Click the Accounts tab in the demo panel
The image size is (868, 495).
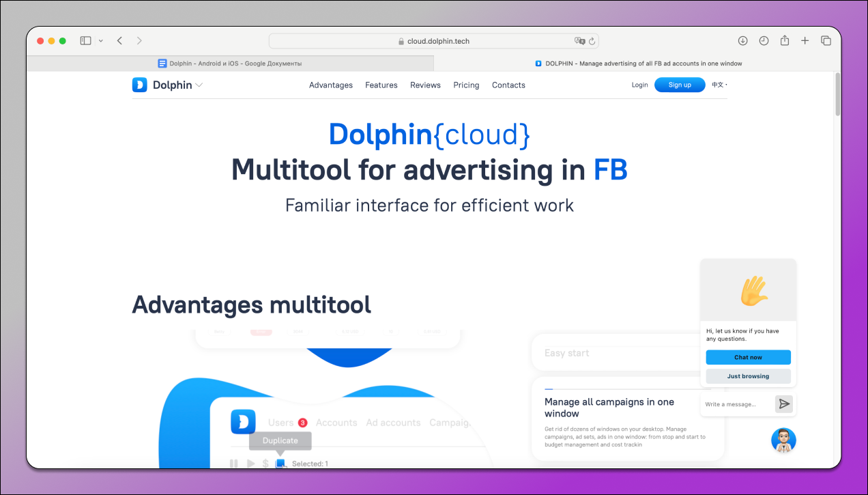336,423
